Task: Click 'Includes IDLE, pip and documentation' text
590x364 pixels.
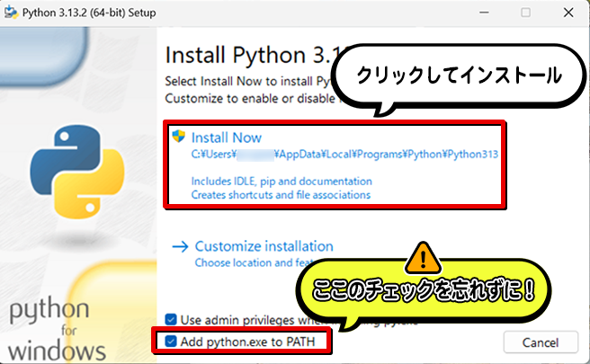Action: (282, 182)
